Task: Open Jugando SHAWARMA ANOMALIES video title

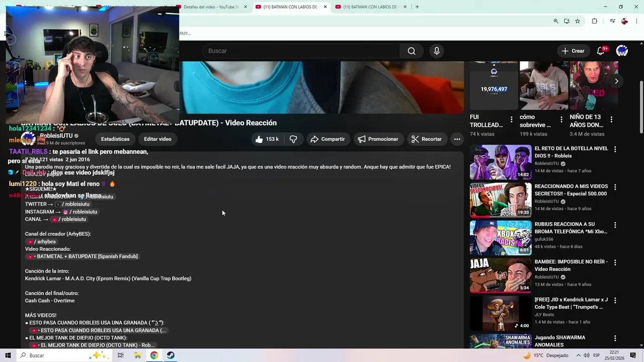Action: point(560,341)
